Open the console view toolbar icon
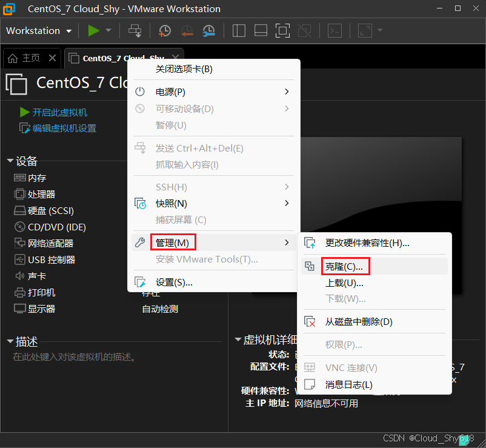The image size is (486, 448). (x=335, y=31)
